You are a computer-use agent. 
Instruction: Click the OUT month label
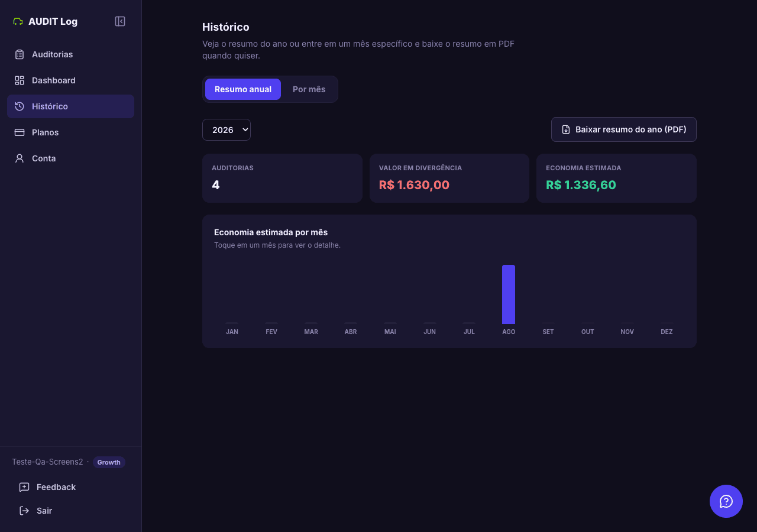(x=588, y=332)
